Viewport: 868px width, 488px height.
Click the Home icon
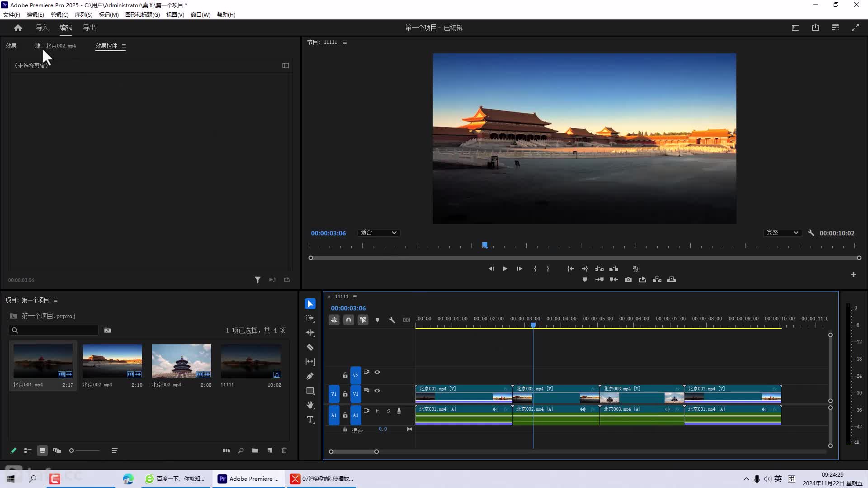18,28
